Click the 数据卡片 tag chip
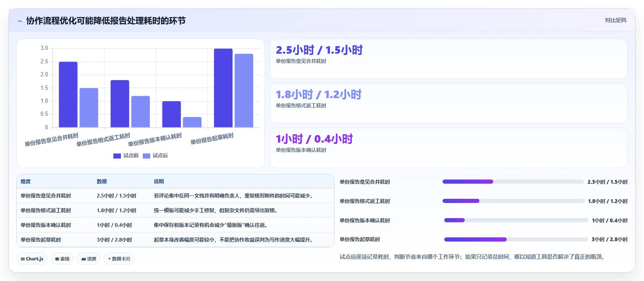Image resolution: width=644 pixels, height=281 pixels. pos(119,259)
